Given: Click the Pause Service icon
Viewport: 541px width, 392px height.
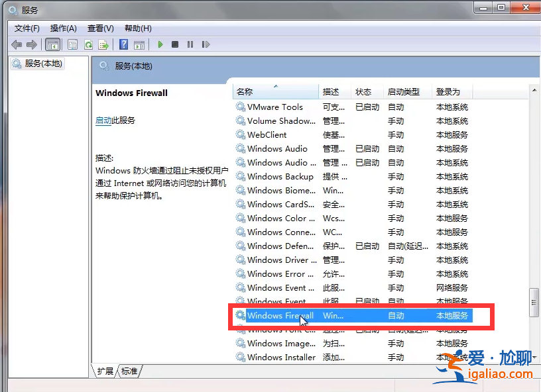Looking at the screenshot, I should point(190,44).
